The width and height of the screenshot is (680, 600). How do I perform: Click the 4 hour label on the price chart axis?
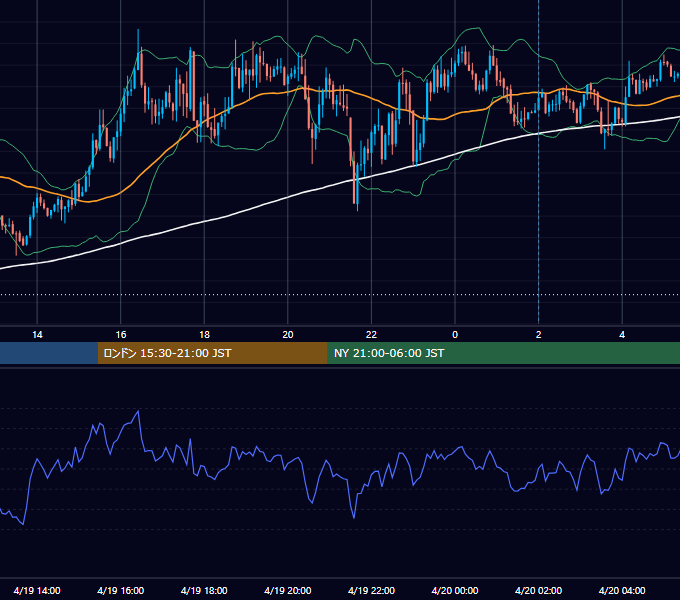(x=622, y=335)
